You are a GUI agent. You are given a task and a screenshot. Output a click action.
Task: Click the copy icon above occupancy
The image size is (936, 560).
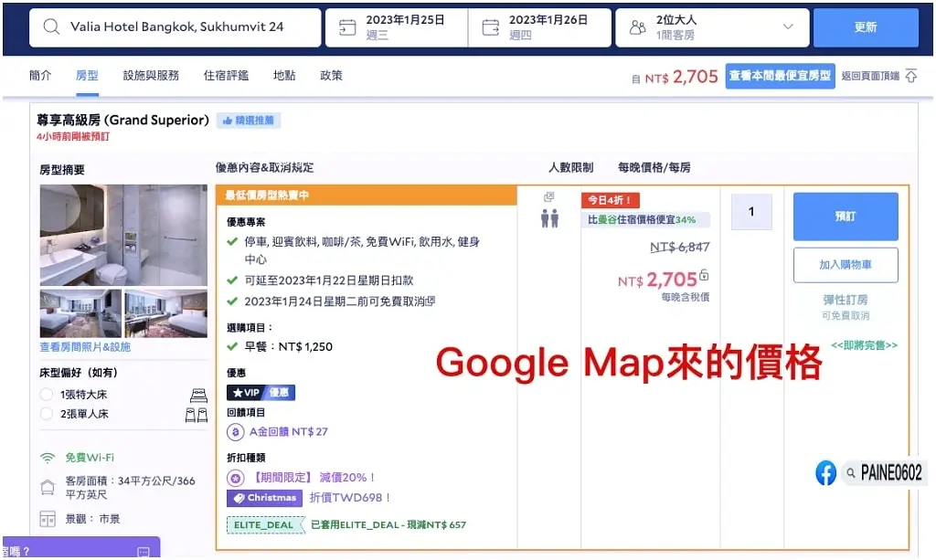point(549,196)
